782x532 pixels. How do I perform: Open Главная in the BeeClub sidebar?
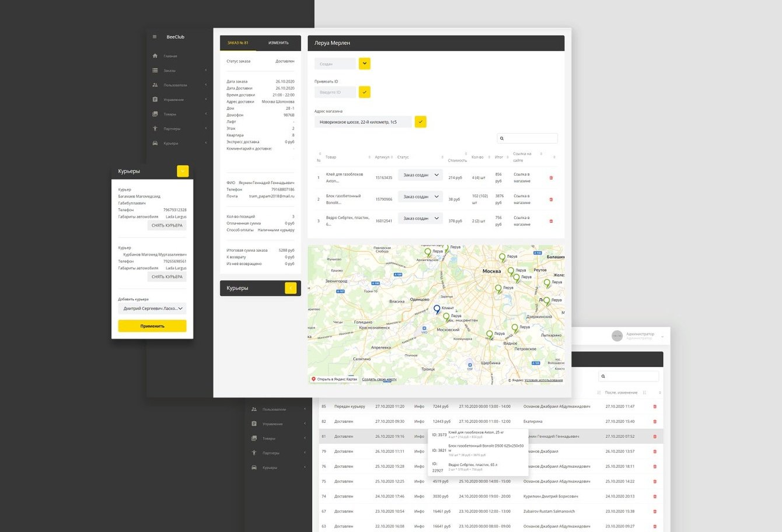170,56
